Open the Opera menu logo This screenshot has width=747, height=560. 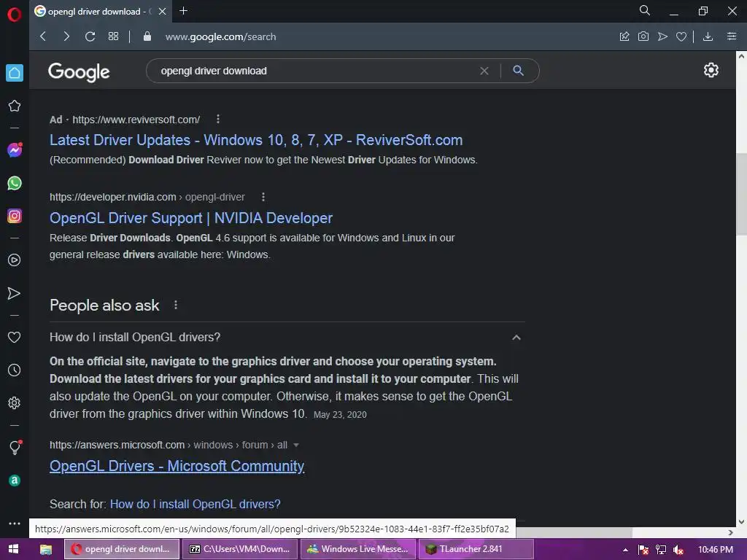click(x=15, y=15)
